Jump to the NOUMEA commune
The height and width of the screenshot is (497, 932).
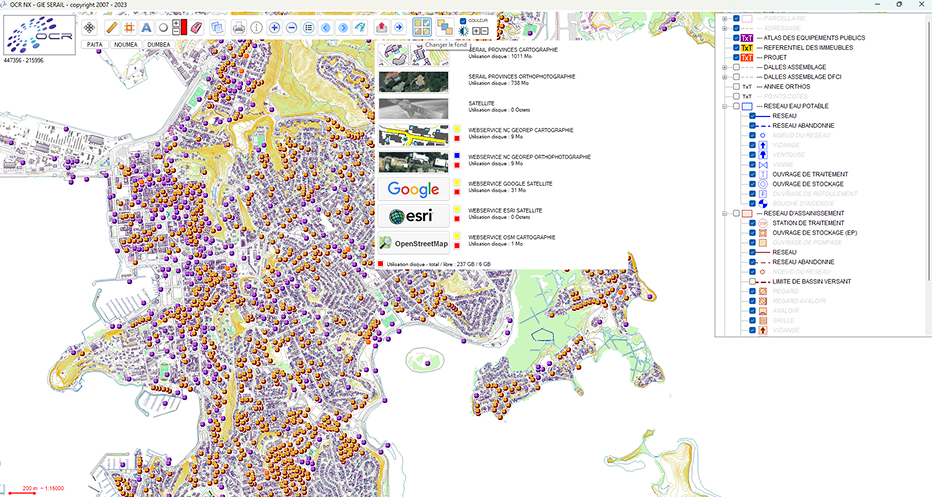pyautogui.click(x=125, y=45)
